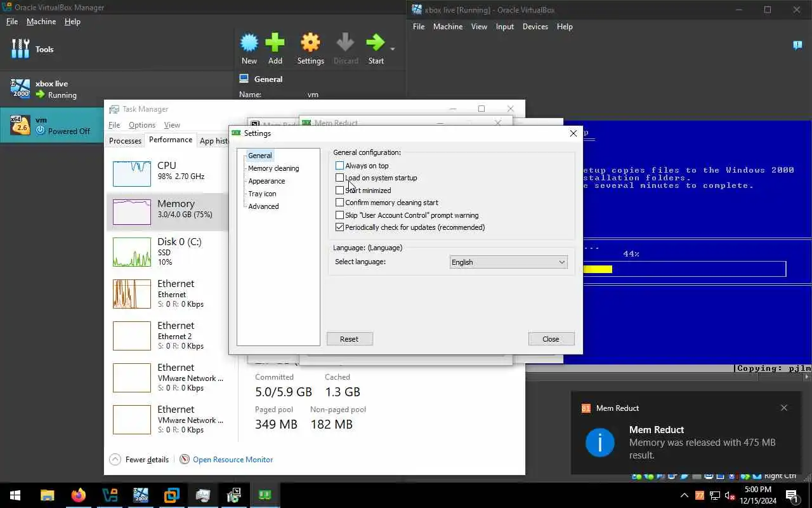The width and height of the screenshot is (812, 508).
Task: Select General in Settings sidebar
Action: point(260,156)
